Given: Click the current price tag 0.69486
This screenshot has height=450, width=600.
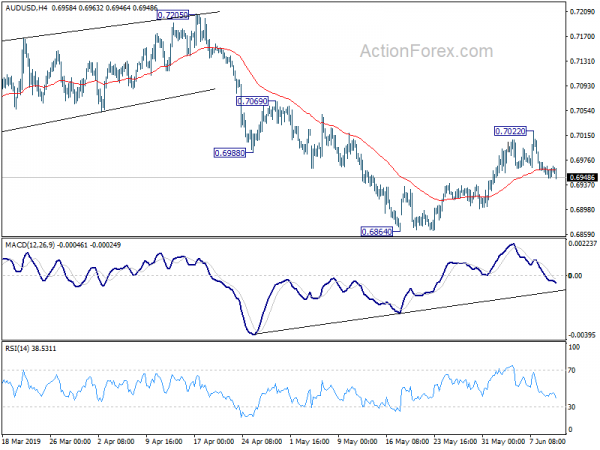Looking at the screenshot, I should [582, 178].
